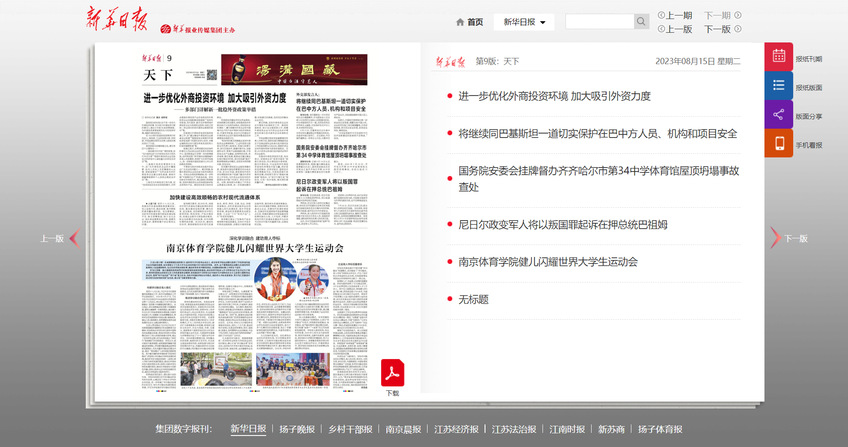
Task: Download the page PDF
Action: pos(392,376)
